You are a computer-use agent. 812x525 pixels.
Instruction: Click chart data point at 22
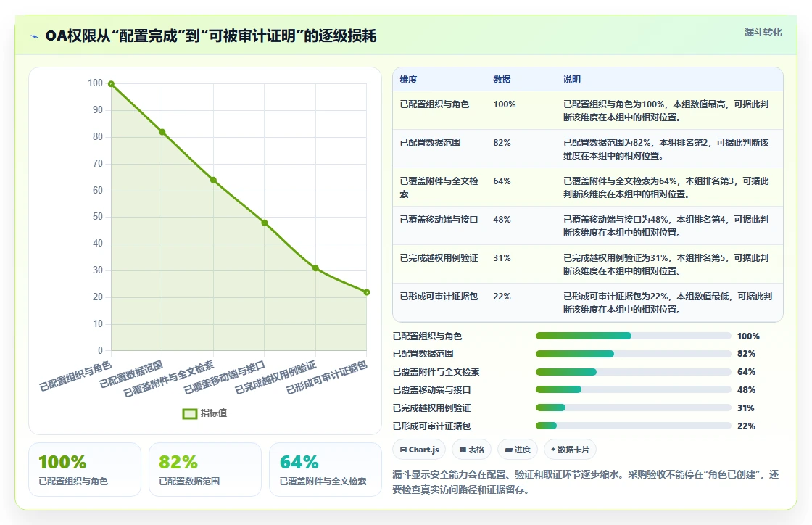pyautogui.click(x=367, y=292)
